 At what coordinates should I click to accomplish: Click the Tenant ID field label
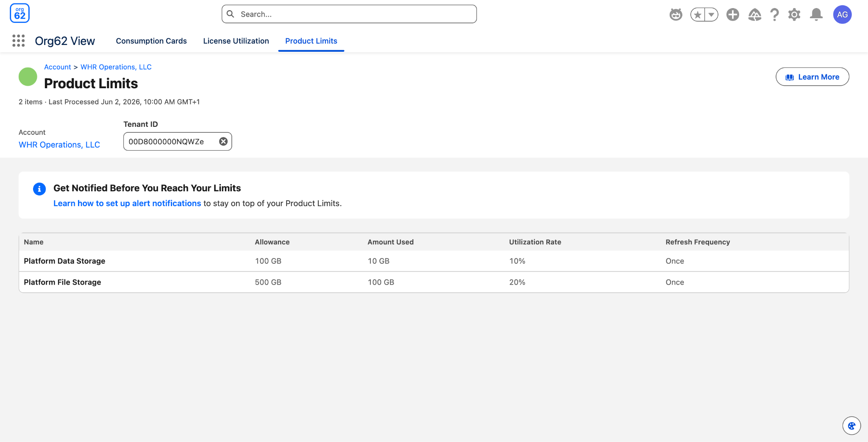point(141,124)
